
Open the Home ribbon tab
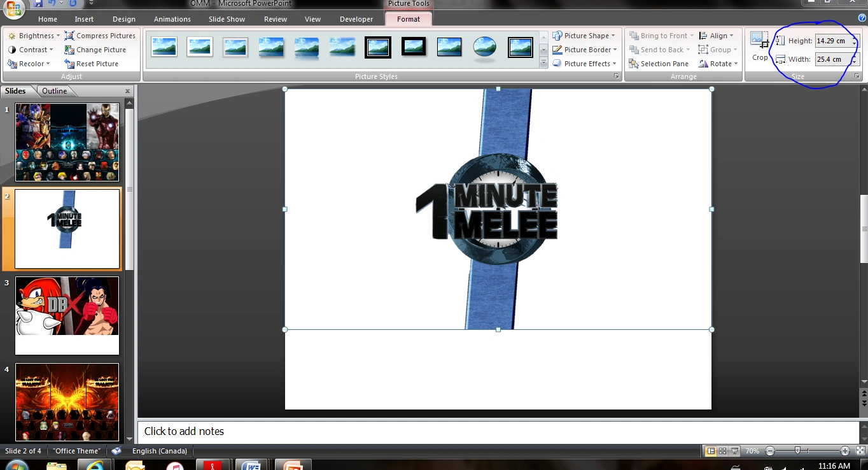[48, 19]
